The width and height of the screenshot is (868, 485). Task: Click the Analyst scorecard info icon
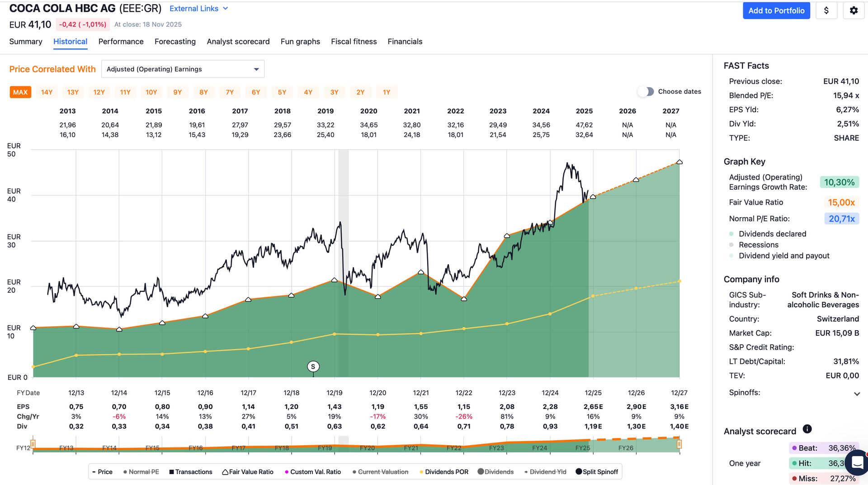tap(807, 429)
